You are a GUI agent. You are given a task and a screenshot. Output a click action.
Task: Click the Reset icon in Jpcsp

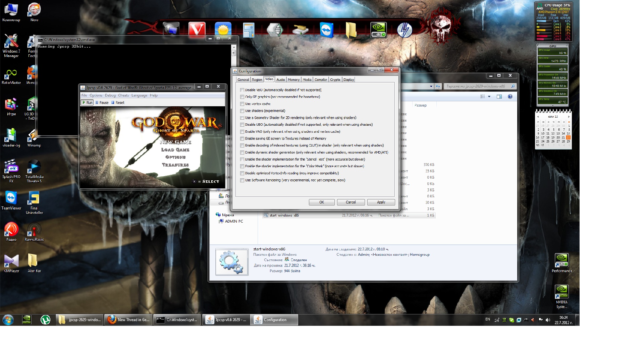113,103
